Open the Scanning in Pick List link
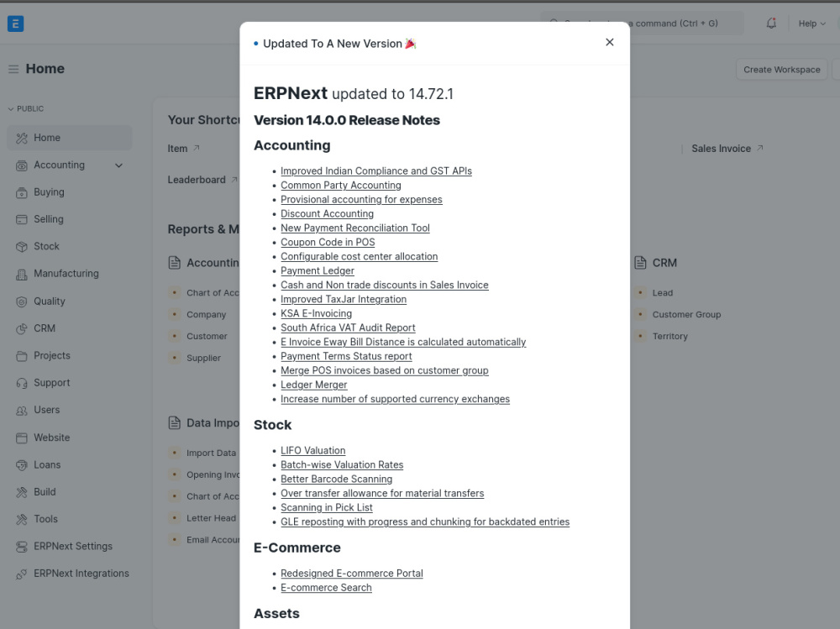The height and width of the screenshot is (629, 840). point(326,508)
